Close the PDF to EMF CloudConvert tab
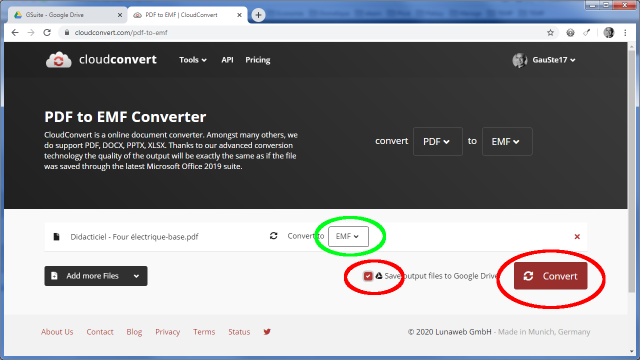Viewport: 640px width, 360px height. click(239, 15)
